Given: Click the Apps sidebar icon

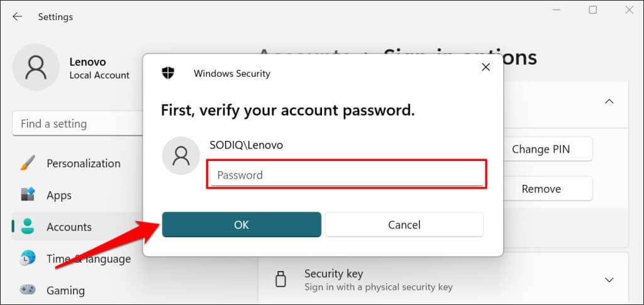Looking at the screenshot, I should click(28, 195).
